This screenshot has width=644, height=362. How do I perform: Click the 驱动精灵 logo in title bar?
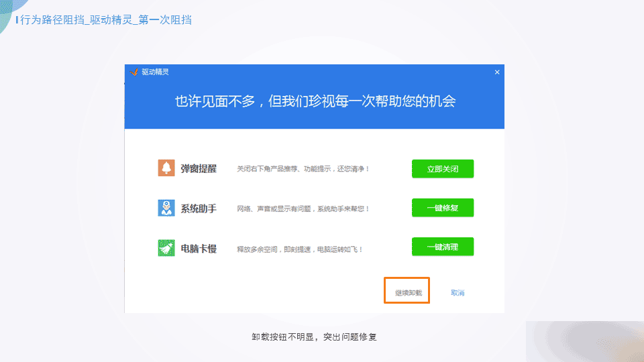134,72
